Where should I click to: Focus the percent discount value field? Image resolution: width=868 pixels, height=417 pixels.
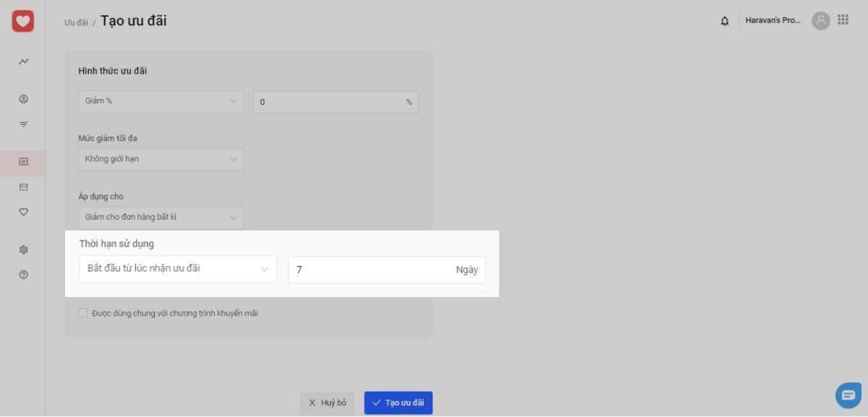pyautogui.click(x=336, y=102)
